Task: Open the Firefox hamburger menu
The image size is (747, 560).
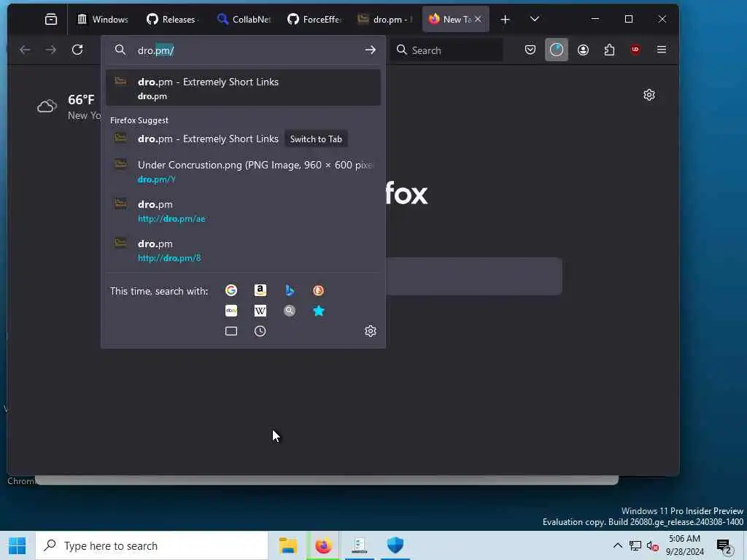Action: tap(662, 50)
